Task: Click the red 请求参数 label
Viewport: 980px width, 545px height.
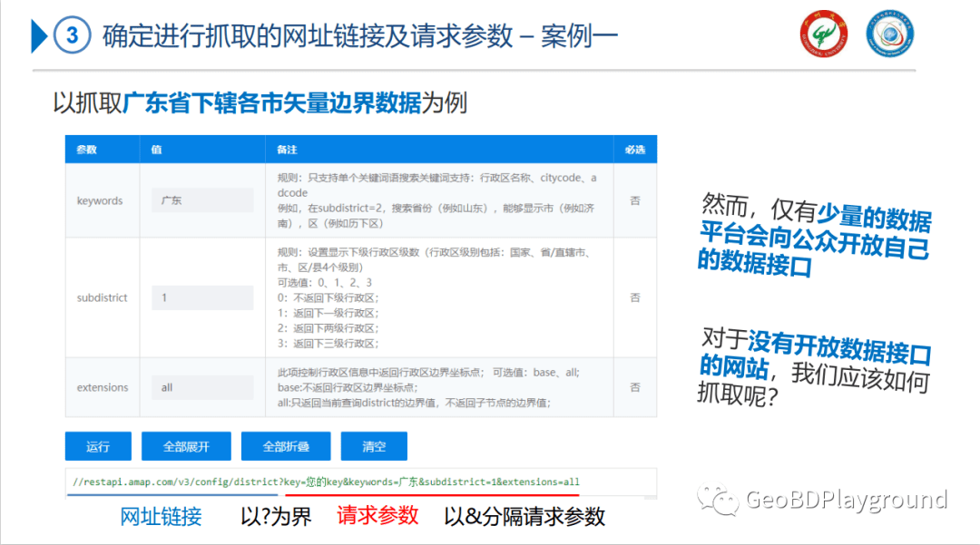Action: 377,515
